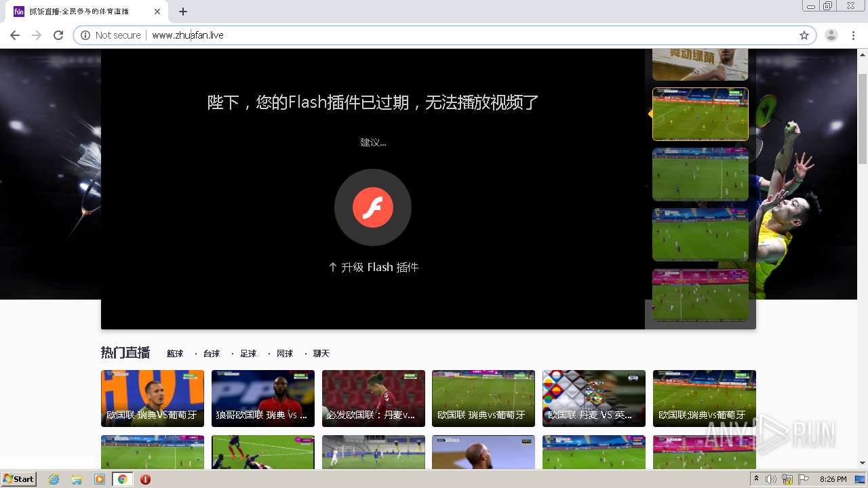Screen dimensions: 868x488
Task: Open the second-row bald player stream thumbnail
Action: 484,452
